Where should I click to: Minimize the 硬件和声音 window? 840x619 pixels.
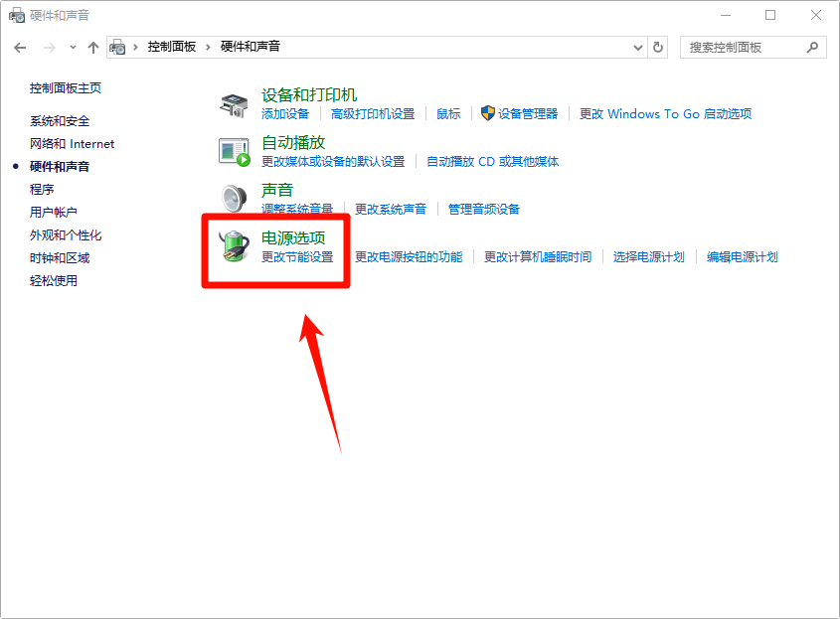pyautogui.click(x=726, y=15)
